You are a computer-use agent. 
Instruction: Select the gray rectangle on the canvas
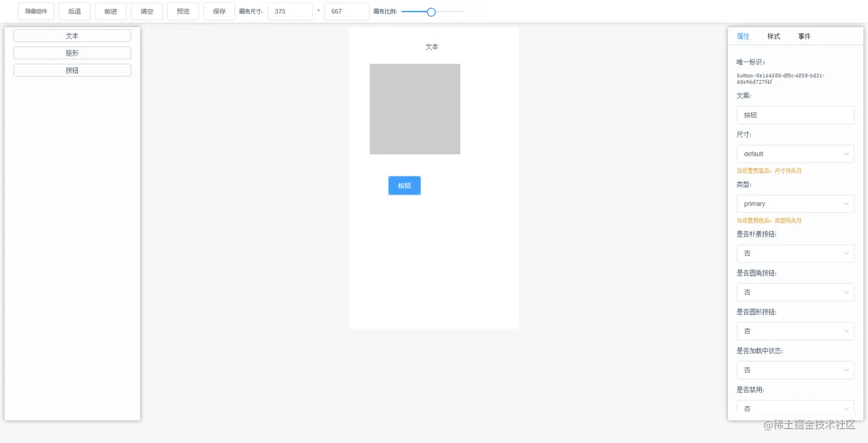415,109
